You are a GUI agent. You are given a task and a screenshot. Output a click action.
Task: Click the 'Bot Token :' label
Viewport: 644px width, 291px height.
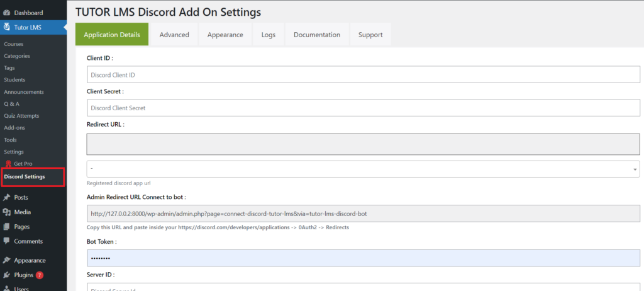101,242
